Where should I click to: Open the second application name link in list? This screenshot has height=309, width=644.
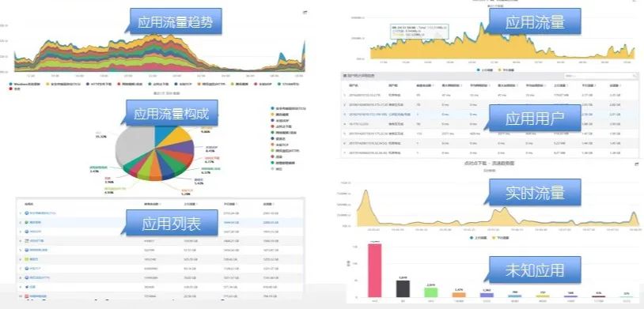click(36, 222)
